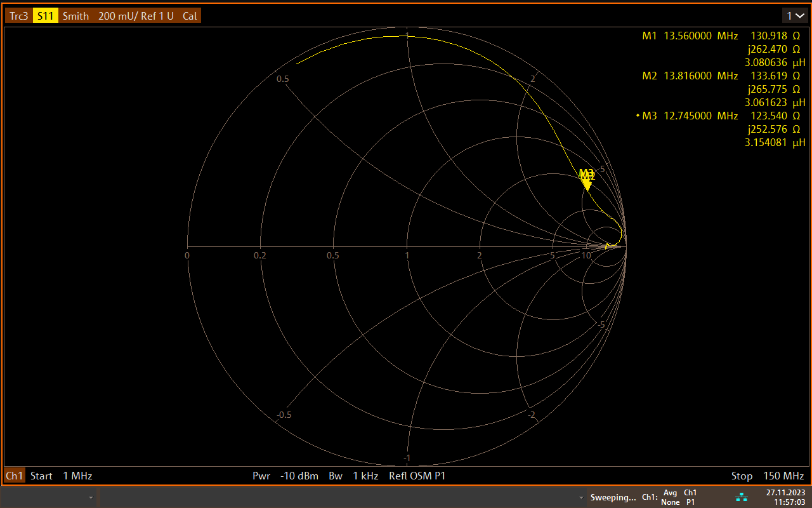
Task: Click the Sweeping progress indicator
Action: coord(613,497)
